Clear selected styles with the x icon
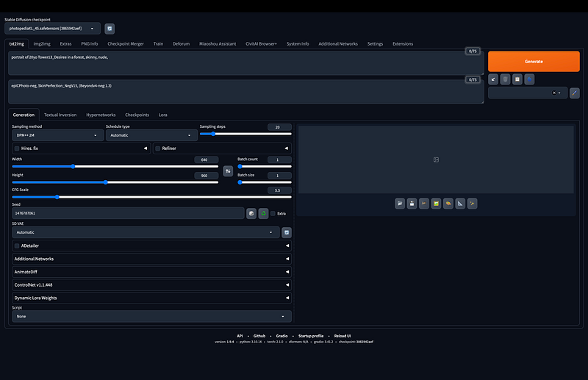Viewport: 588px width, 380px height. [x=554, y=93]
